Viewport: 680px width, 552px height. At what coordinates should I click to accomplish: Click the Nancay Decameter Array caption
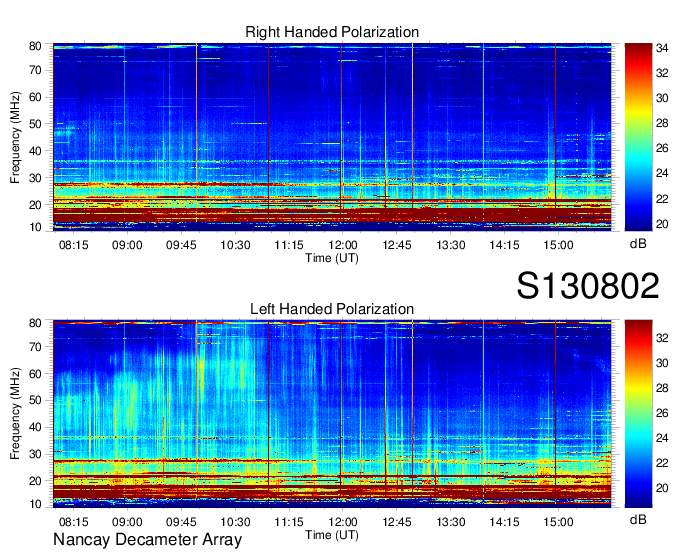point(147,540)
